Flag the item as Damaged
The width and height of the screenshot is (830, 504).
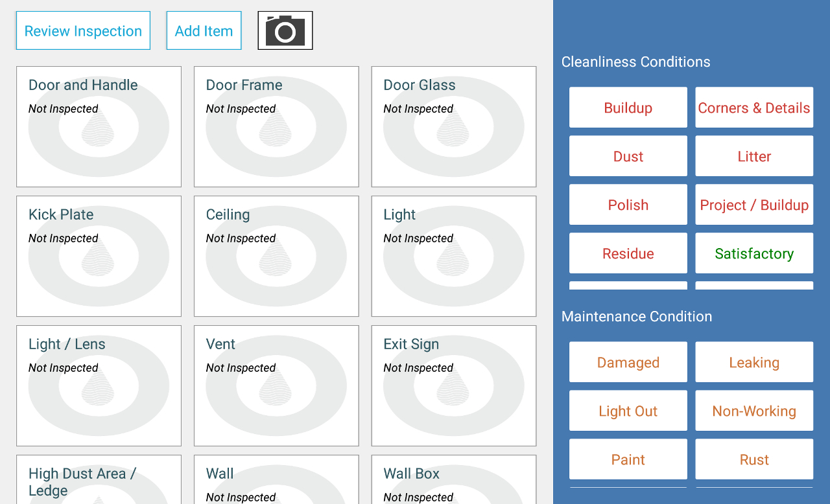pyautogui.click(x=628, y=362)
